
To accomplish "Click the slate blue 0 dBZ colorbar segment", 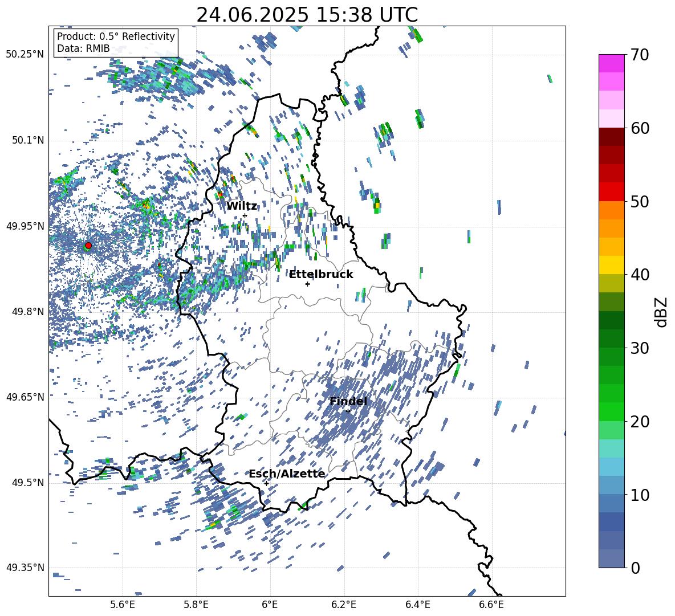I will coord(612,558).
